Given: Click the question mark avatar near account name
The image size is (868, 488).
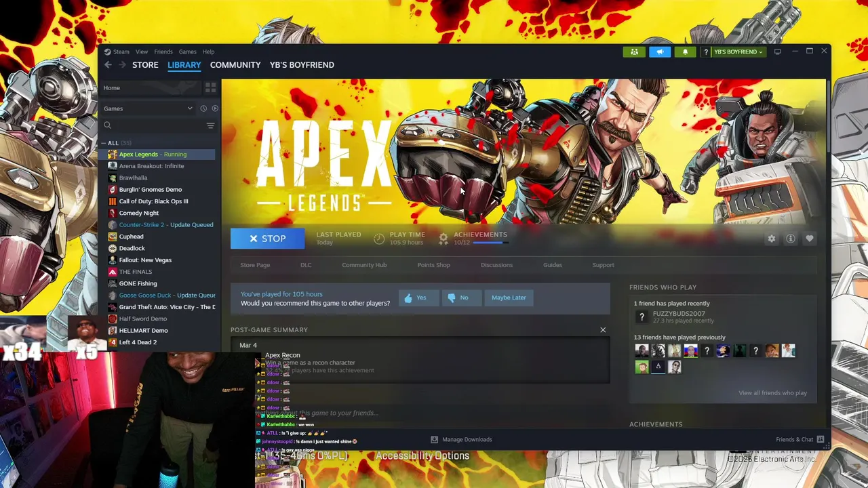Looking at the screenshot, I should (x=706, y=52).
